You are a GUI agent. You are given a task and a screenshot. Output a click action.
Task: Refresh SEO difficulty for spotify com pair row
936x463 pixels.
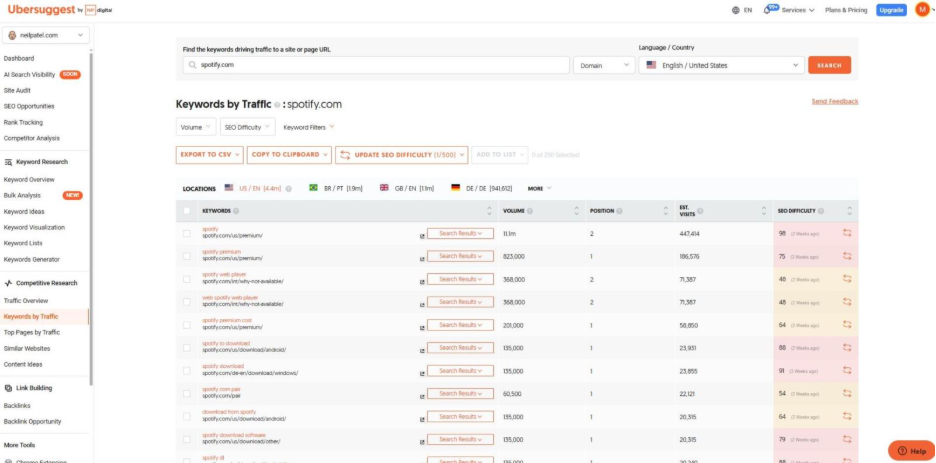(x=847, y=393)
